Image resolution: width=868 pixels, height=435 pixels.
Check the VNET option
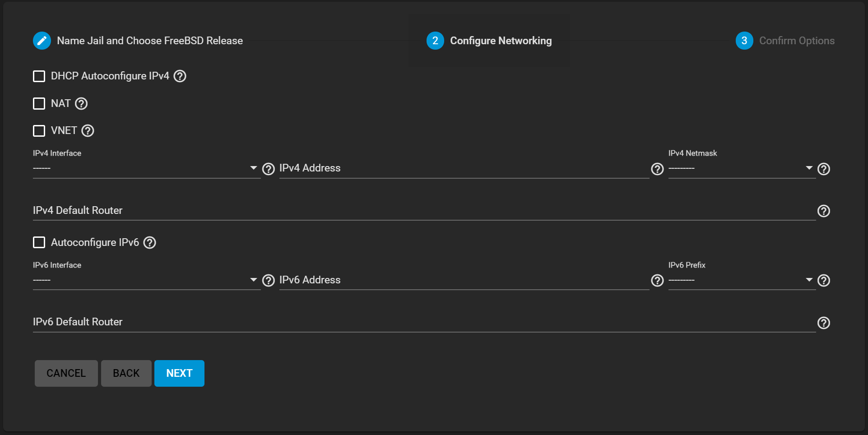(x=39, y=131)
